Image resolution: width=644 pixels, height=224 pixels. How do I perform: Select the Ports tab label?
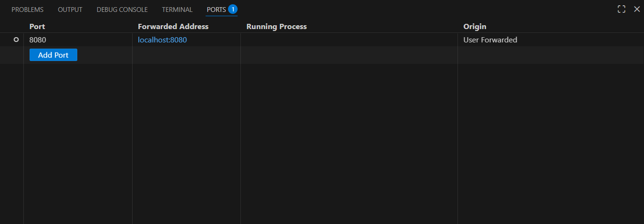216,10
